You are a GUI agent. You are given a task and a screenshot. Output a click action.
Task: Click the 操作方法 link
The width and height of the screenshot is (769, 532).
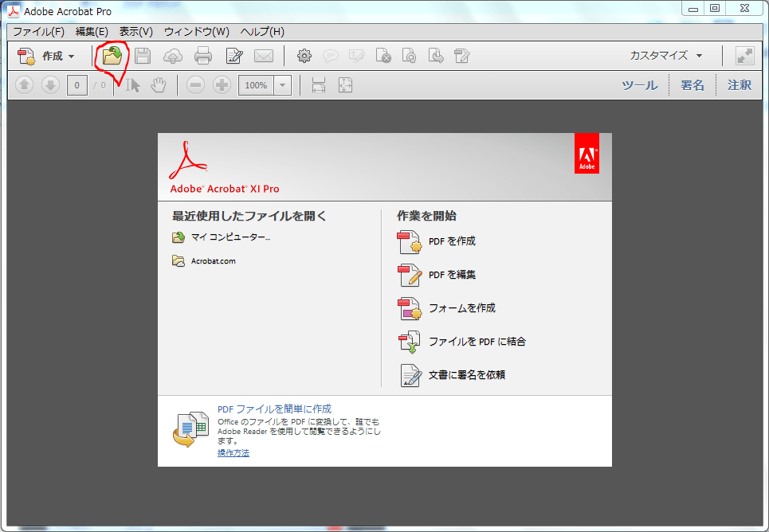[x=233, y=453]
